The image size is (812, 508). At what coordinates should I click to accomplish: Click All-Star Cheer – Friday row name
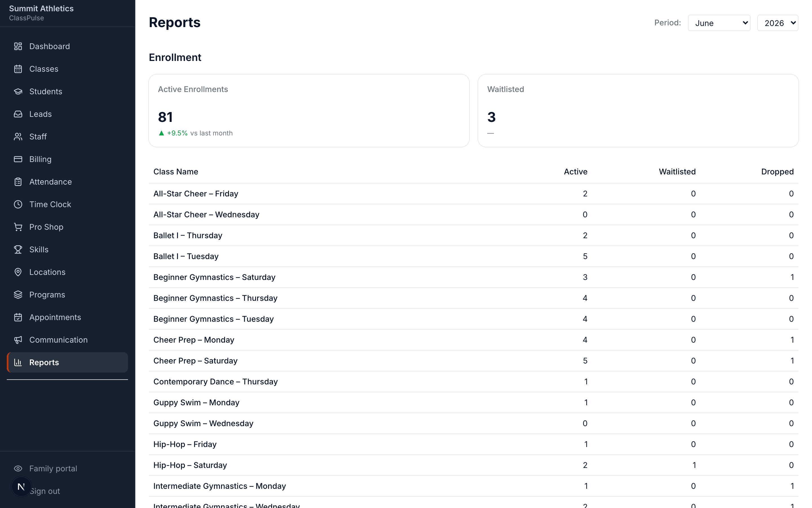click(196, 194)
